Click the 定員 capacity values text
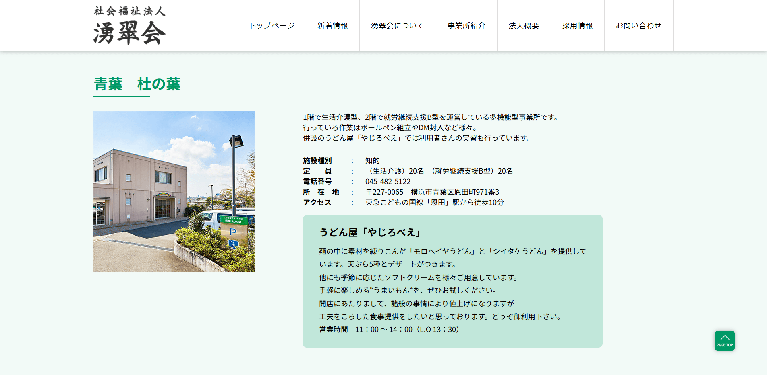 439,171
